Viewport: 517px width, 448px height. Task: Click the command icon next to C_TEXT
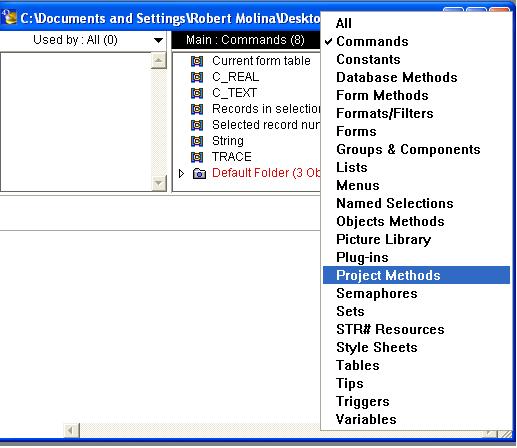coord(197,93)
